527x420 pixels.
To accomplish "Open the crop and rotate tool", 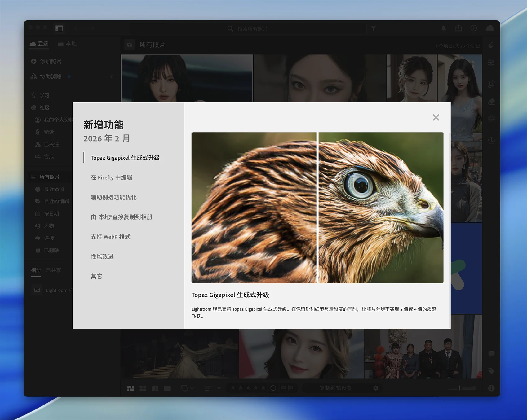I will [491, 84].
